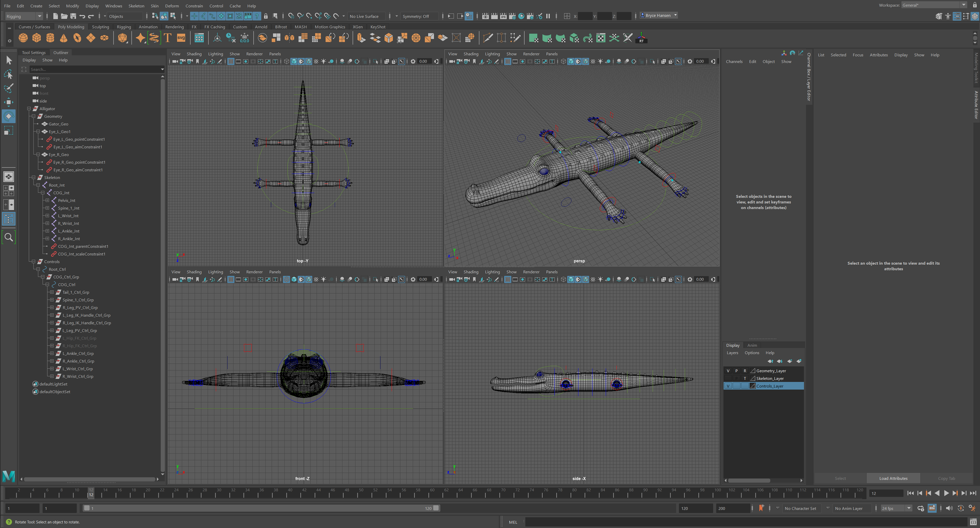Open the Rigging menu set dropdown
The width and height of the screenshot is (980, 528).
[23, 16]
